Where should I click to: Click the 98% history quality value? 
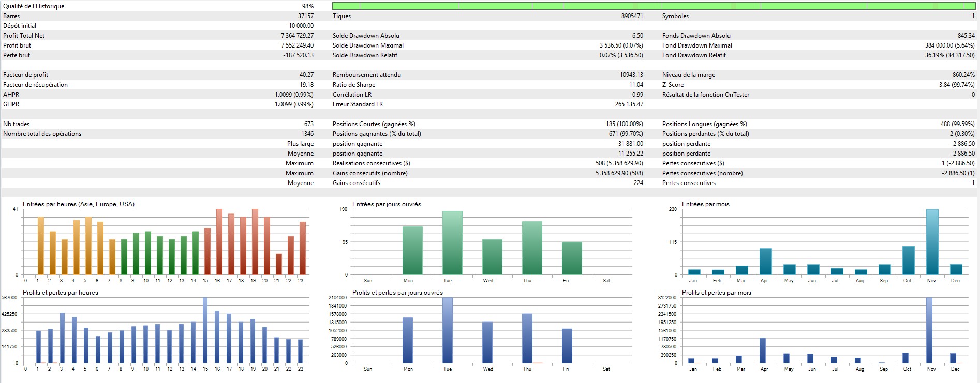(308, 6)
